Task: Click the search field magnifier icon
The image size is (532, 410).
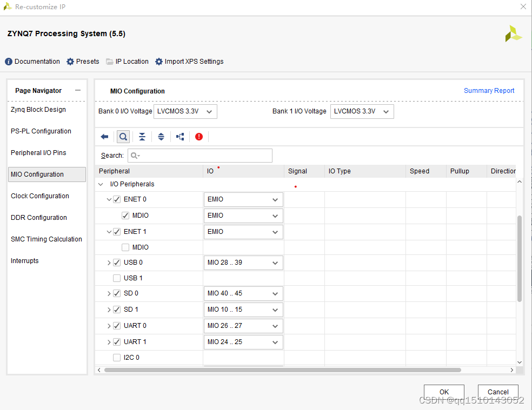Action: tap(135, 156)
